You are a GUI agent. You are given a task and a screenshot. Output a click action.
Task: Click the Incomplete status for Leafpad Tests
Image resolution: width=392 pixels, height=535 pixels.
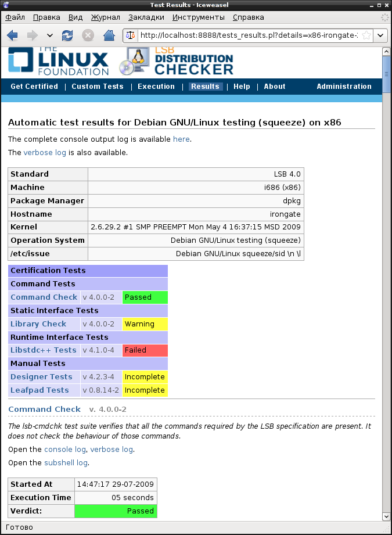tap(145, 390)
